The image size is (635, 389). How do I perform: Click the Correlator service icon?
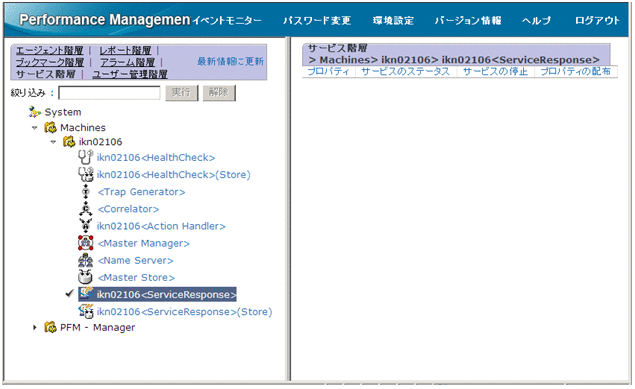point(85,209)
